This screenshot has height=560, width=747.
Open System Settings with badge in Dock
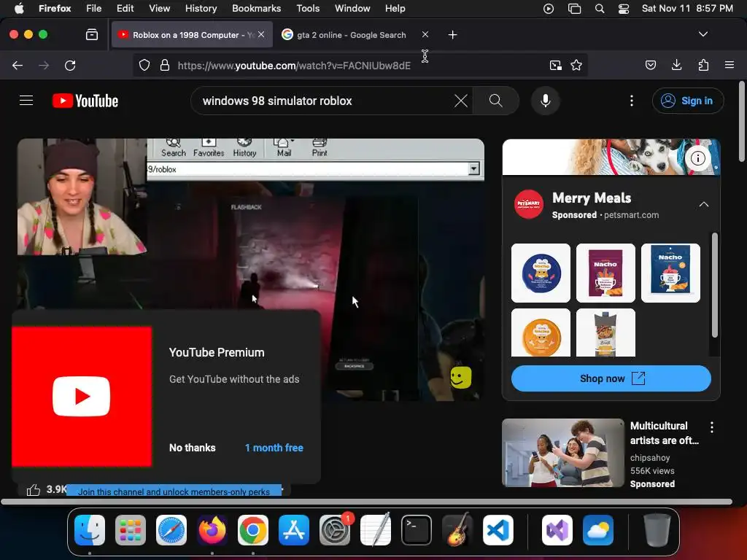click(x=335, y=530)
